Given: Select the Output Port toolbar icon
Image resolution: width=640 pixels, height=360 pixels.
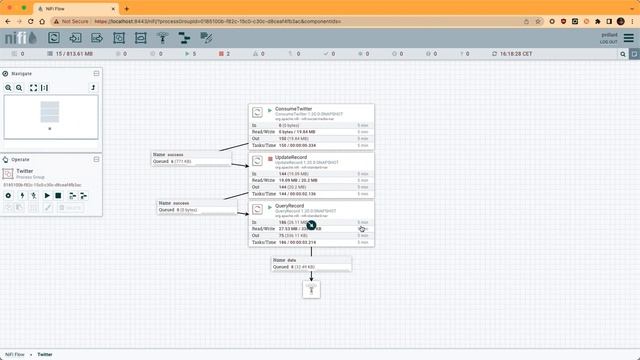Looking at the screenshot, I should 97,38.
